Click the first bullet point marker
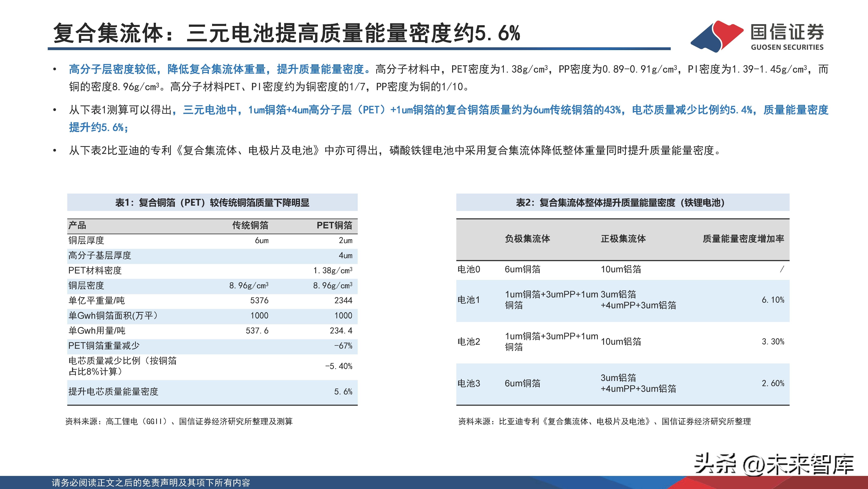868x489 pixels. 55,68
